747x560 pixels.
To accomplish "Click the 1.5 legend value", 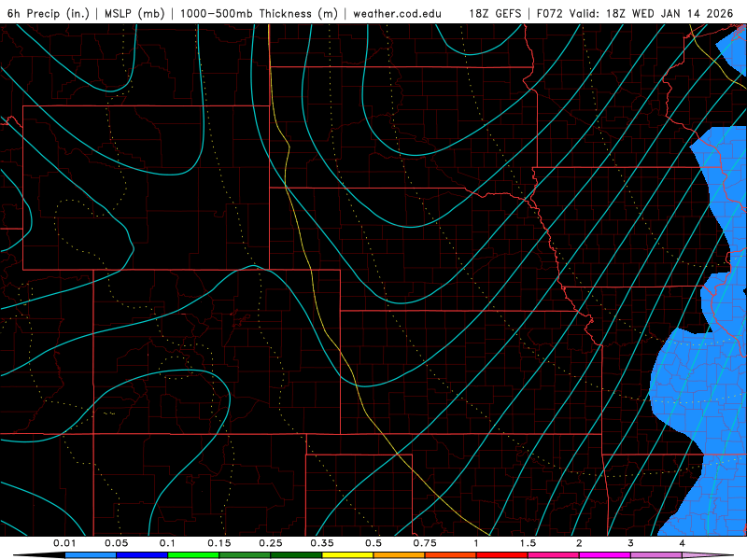I will click(x=528, y=543).
